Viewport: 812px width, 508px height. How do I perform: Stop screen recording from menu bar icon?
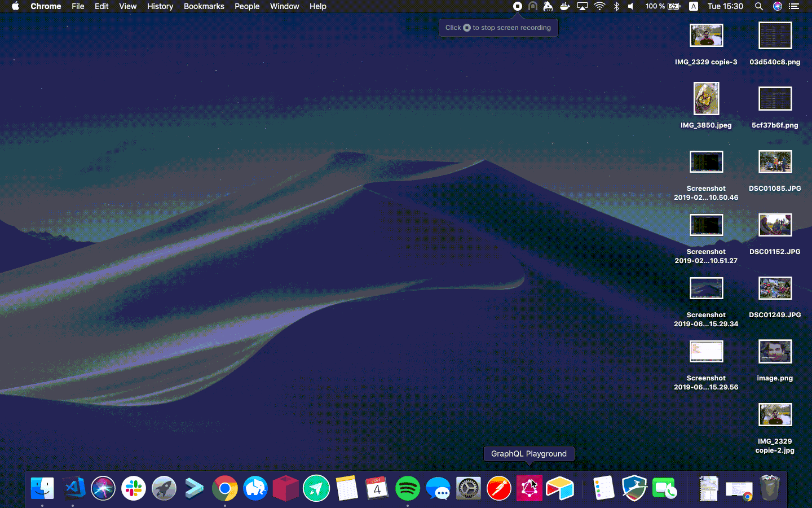pos(518,6)
